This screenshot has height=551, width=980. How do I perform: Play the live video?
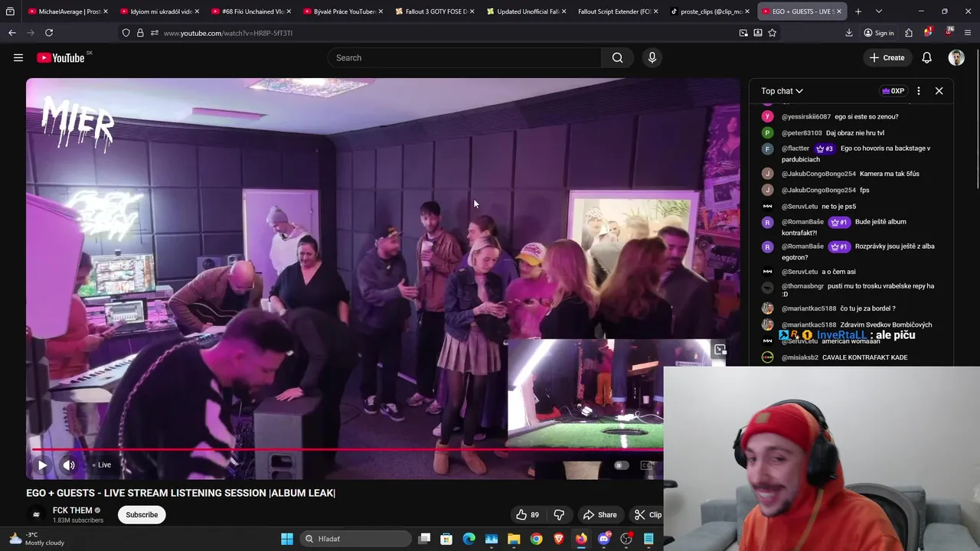pyautogui.click(x=42, y=465)
